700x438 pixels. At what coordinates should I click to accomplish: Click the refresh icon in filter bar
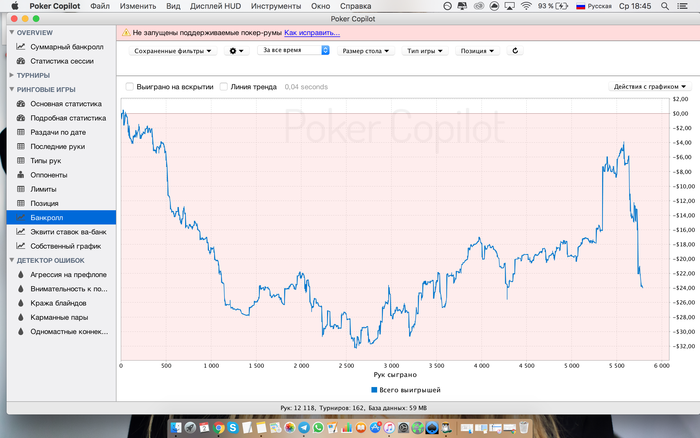pyautogui.click(x=515, y=50)
